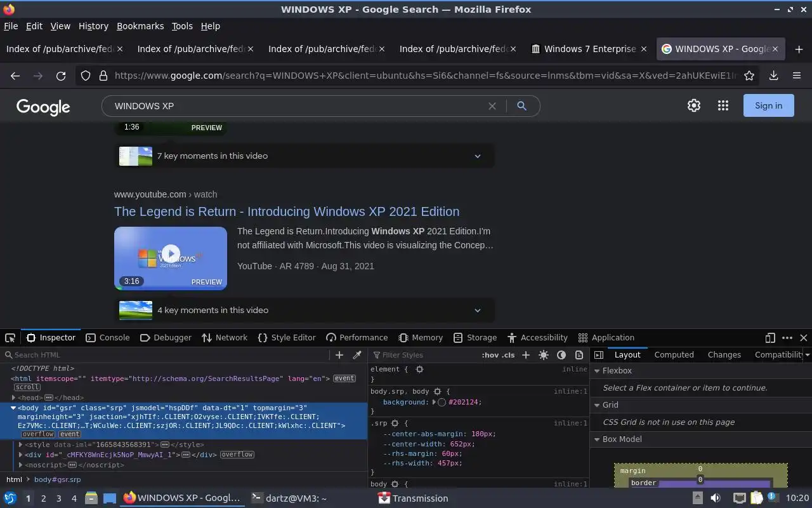
Task: Toggle print media simulation
Action: [x=579, y=355]
